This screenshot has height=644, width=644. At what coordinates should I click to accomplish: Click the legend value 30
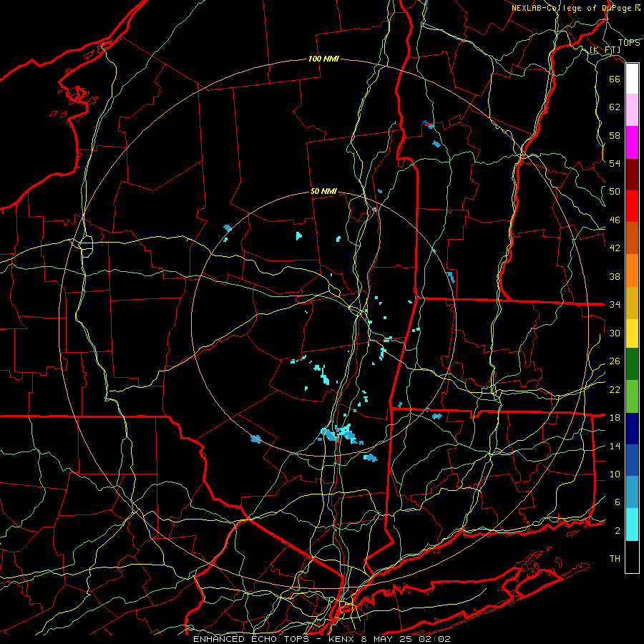click(x=615, y=333)
